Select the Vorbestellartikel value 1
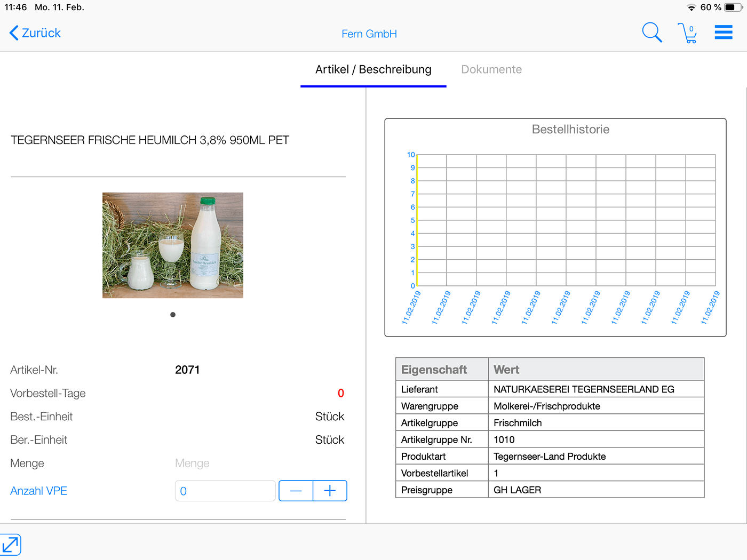747x560 pixels. tap(597, 473)
